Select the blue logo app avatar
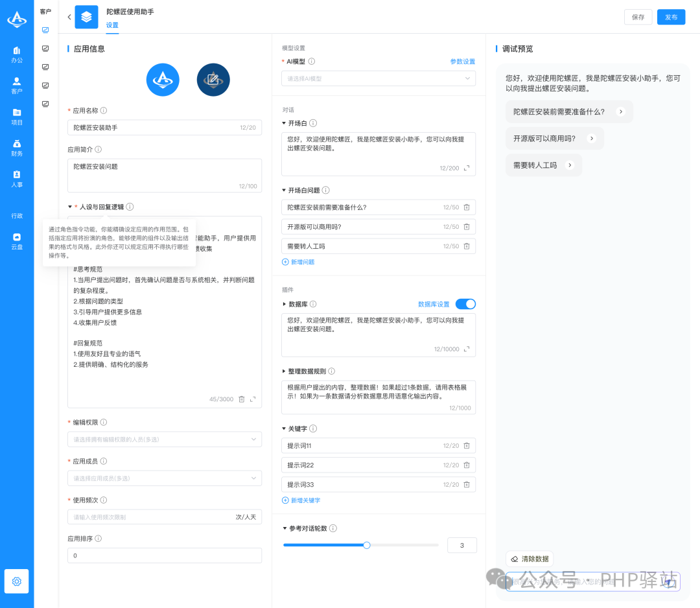 coord(163,80)
